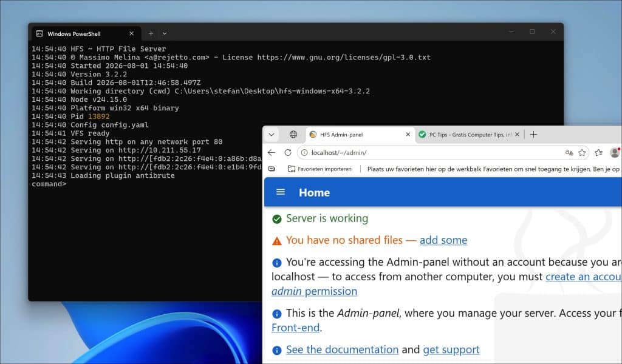Add a new PowerShell terminal tab
This screenshot has height=364, width=622.
[x=151, y=33]
